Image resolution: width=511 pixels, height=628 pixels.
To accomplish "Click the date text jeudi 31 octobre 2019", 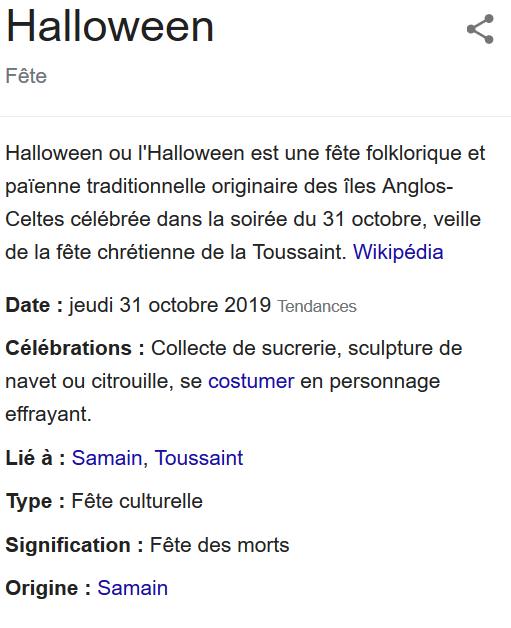I will pyautogui.click(x=170, y=305).
